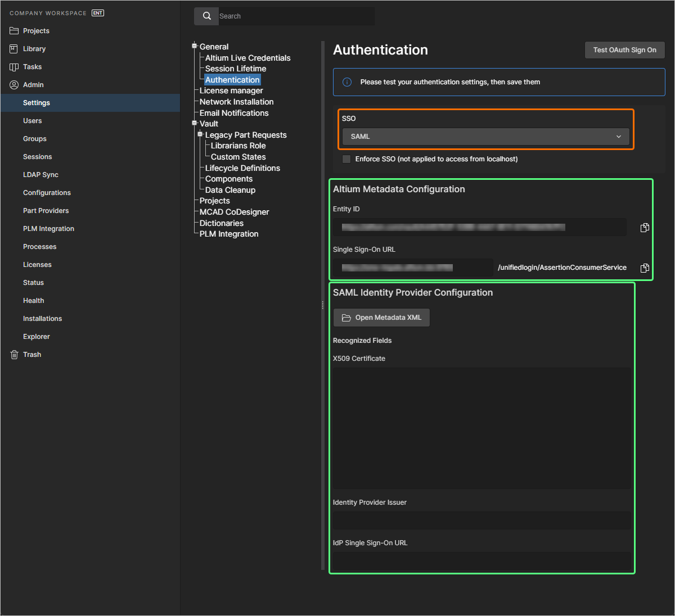This screenshot has height=616, width=675.
Task: Click the Trash bin icon
Action: tap(14, 355)
